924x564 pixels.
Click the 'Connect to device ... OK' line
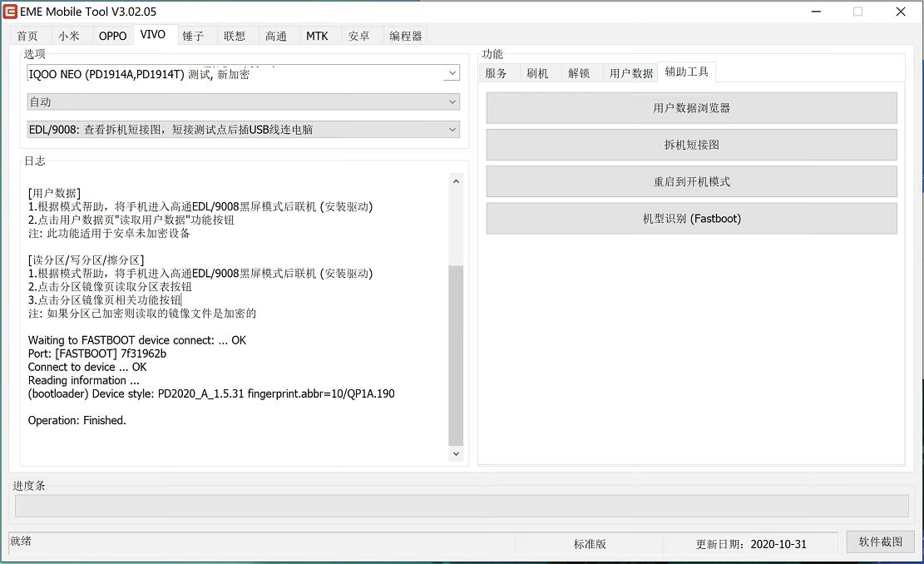coord(87,367)
